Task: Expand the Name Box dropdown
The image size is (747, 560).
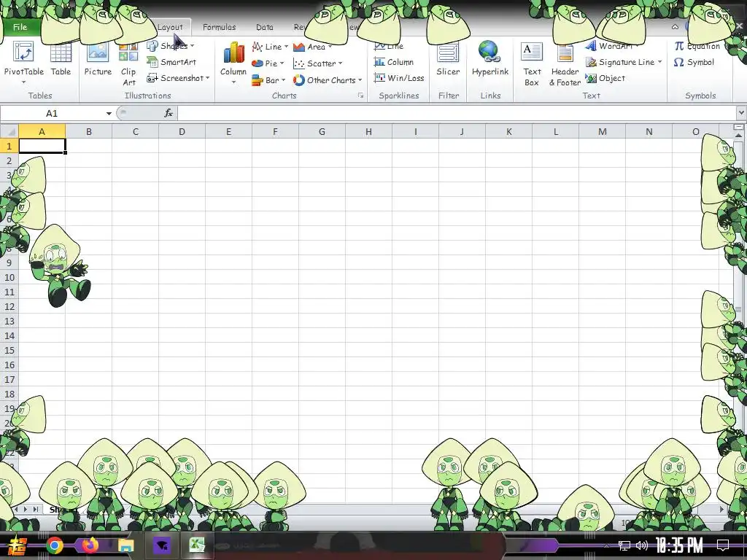Action: pyautogui.click(x=109, y=113)
